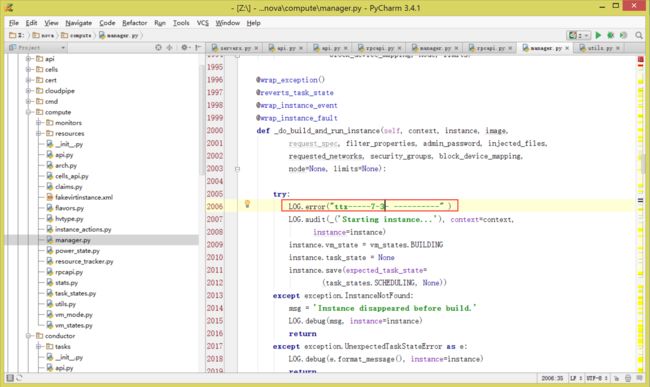Select power_state.py in project tree
650x387 pixels.
77,251
